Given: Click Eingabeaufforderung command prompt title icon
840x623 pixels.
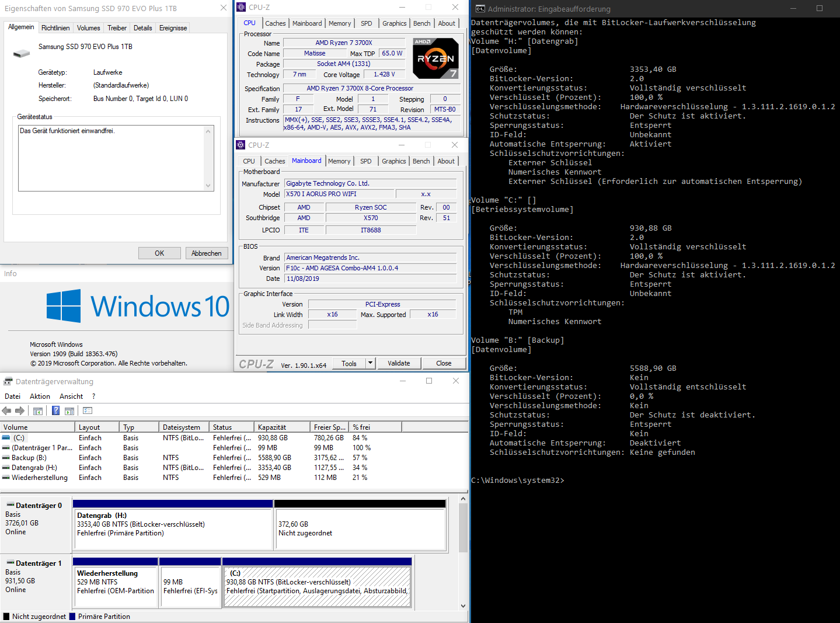Looking at the screenshot, I should 480,9.
